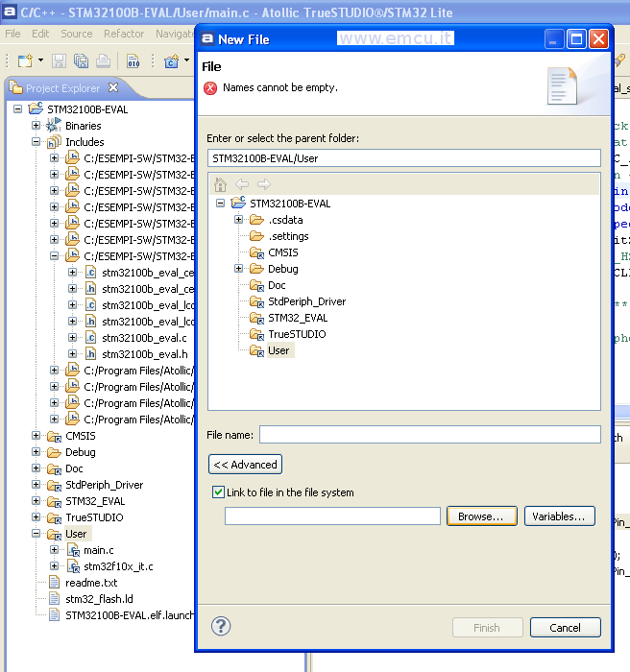Click the Finish button
The height and width of the screenshot is (672, 630).
[487, 628]
